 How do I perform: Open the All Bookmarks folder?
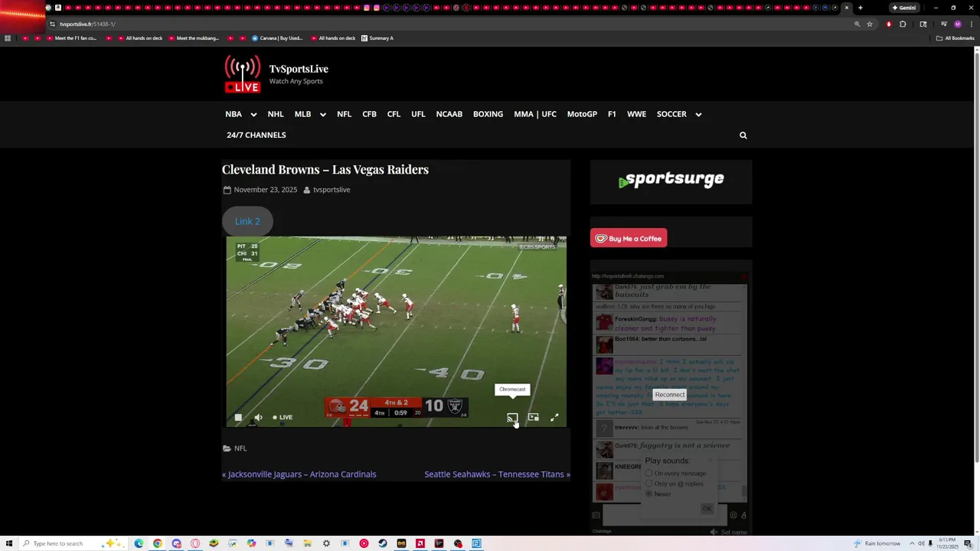955,38
